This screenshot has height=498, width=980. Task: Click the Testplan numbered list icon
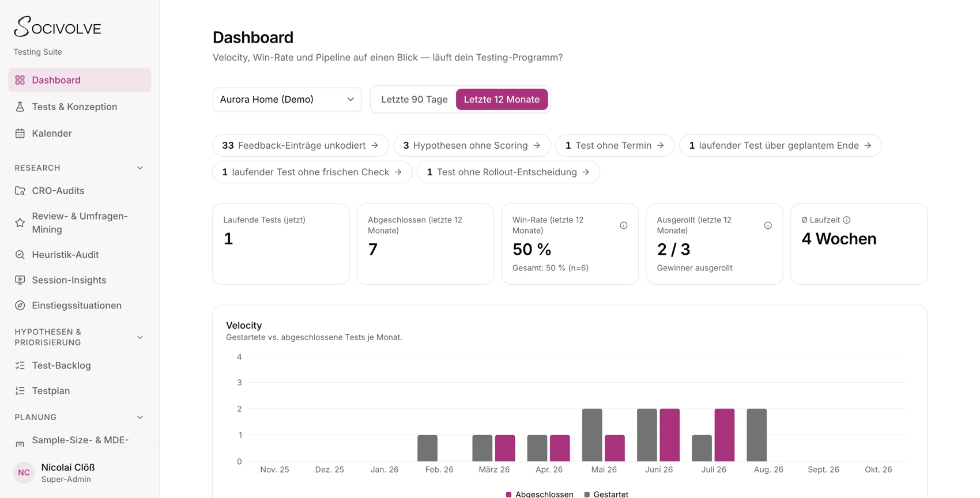(x=20, y=391)
